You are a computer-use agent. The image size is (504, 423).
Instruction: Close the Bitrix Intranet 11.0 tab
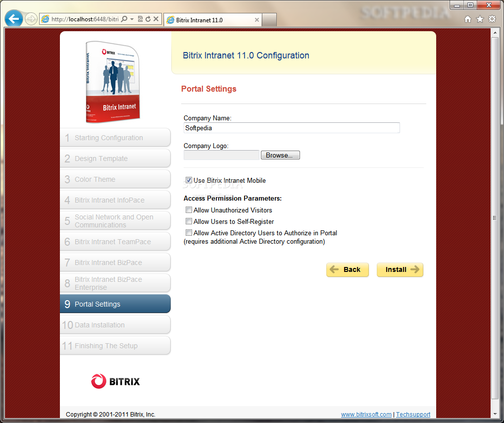[257, 20]
